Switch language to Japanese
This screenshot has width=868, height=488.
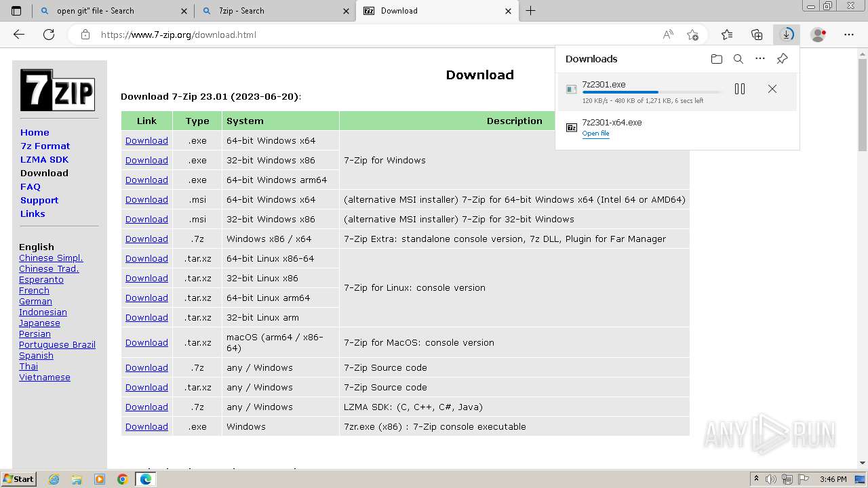tap(39, 323)
